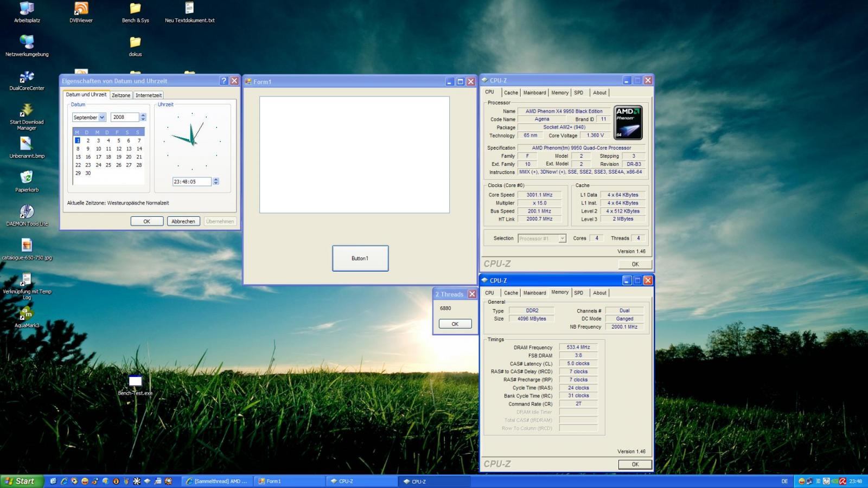Select day 15 in the calendar
This screenshot has height=488, width=868.
(x=78, y=157)
